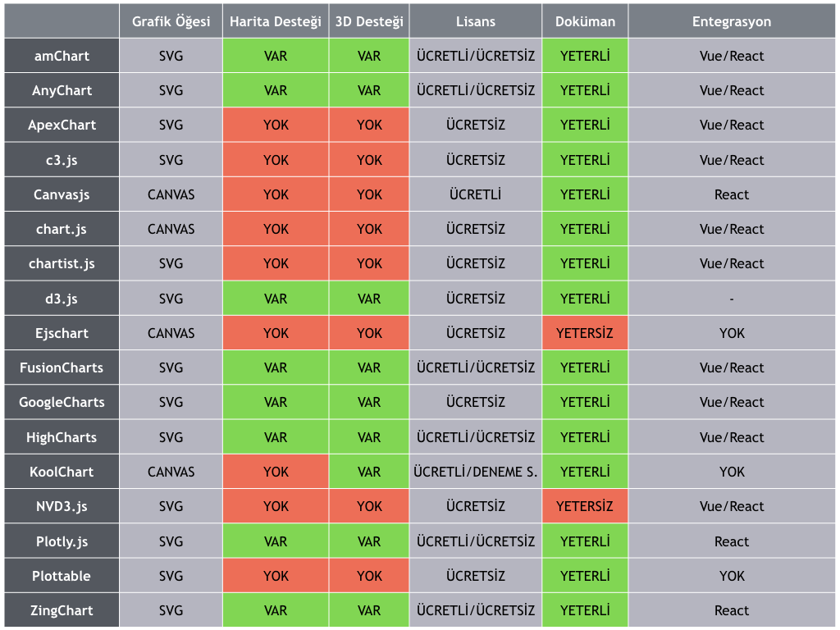The image size is (840, 630).
Task: Select the FusionCharts row label
Action: 62,367
